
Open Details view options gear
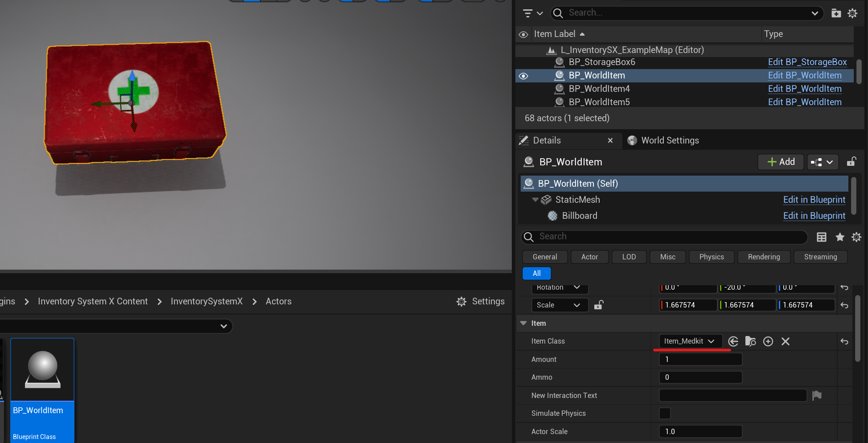(856, 237)
